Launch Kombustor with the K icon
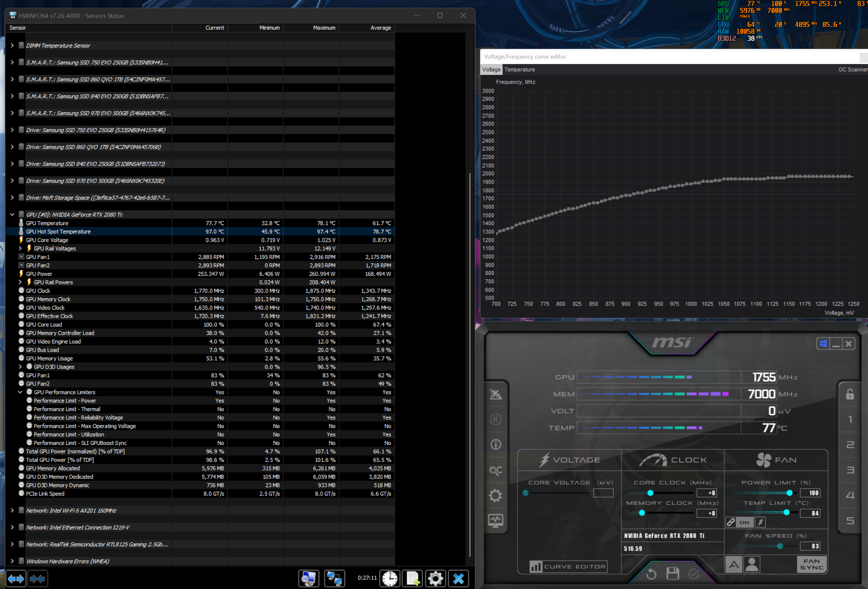The height and width of the screenshot is (589, 868). tap(495, 419)
